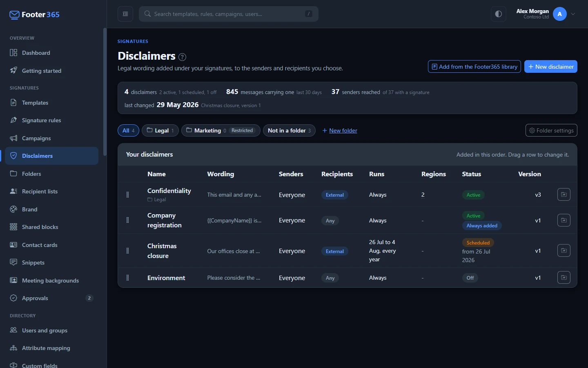Click the Always added badge

[482, 226]
